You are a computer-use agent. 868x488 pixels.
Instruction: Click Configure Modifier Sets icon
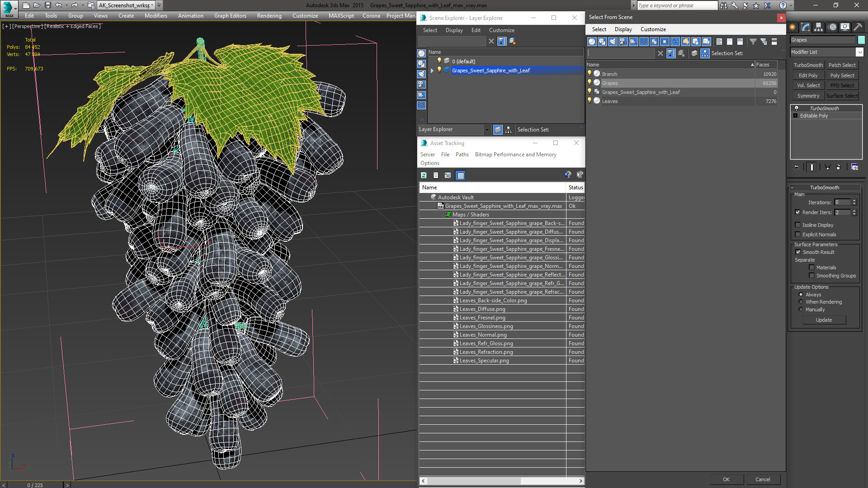(854, 167)
